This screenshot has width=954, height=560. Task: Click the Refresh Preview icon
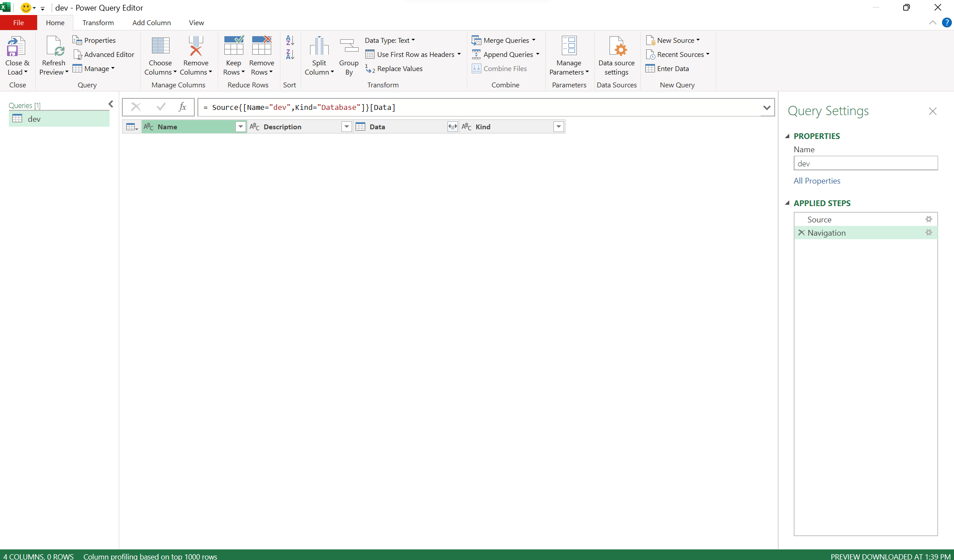[53, 51]
